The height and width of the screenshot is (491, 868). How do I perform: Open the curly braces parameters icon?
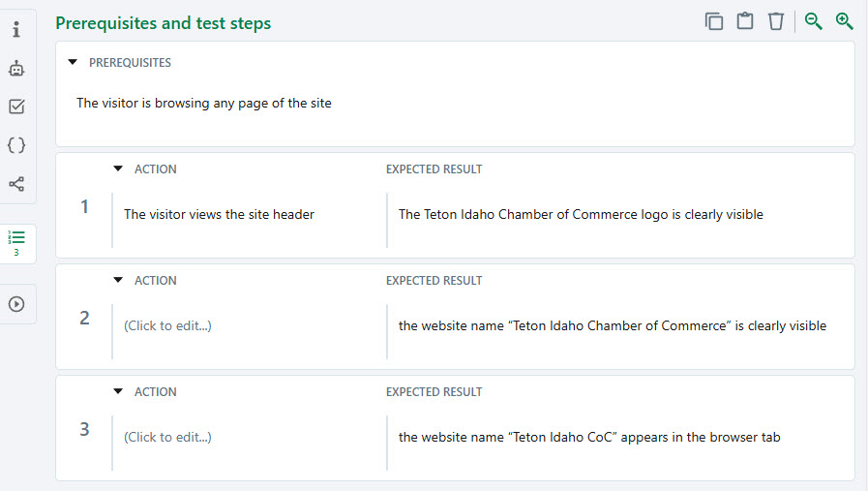(x=16, y=145)
